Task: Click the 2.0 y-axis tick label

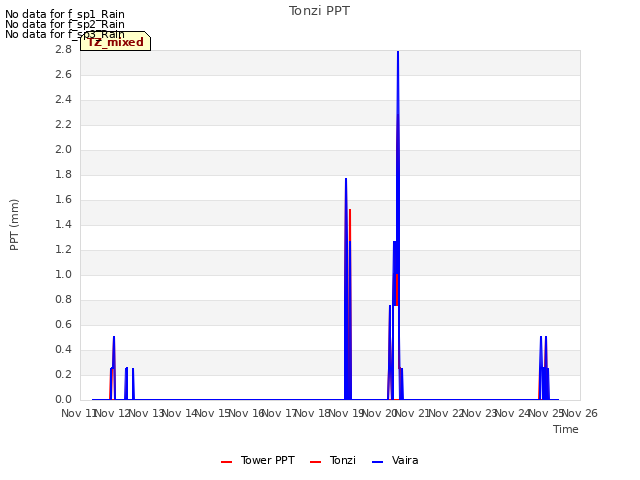Action: coord(63,149)
